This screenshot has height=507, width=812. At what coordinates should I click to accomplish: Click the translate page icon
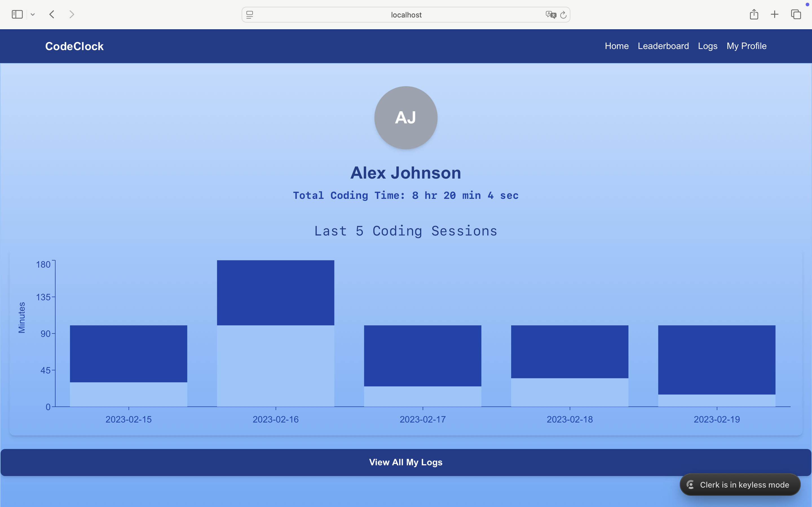pos(551,15)
